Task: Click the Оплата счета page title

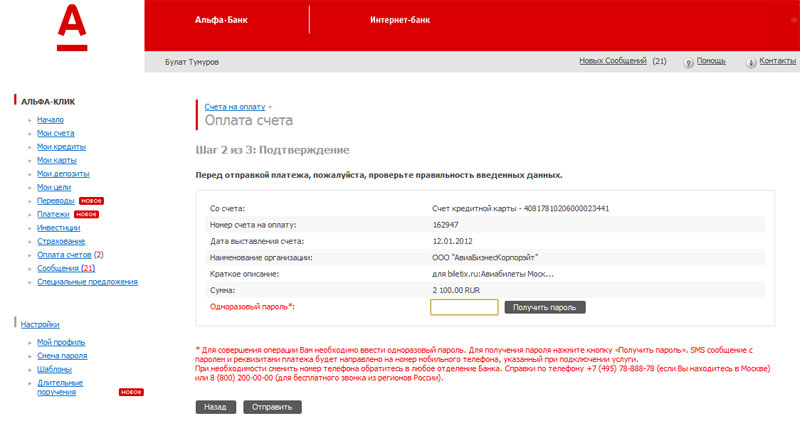Action: [x=249, y=120]
